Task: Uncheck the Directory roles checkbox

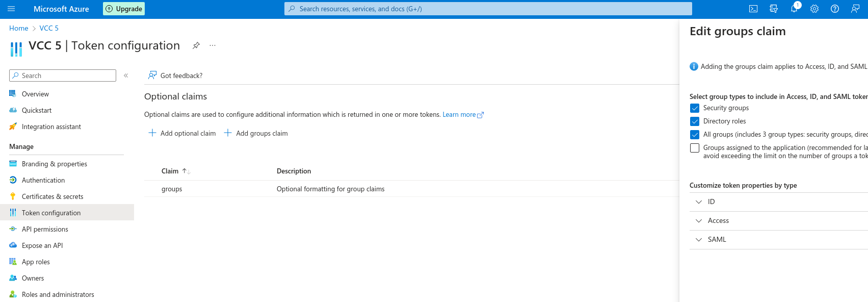Action: click(x=695, y=121)
